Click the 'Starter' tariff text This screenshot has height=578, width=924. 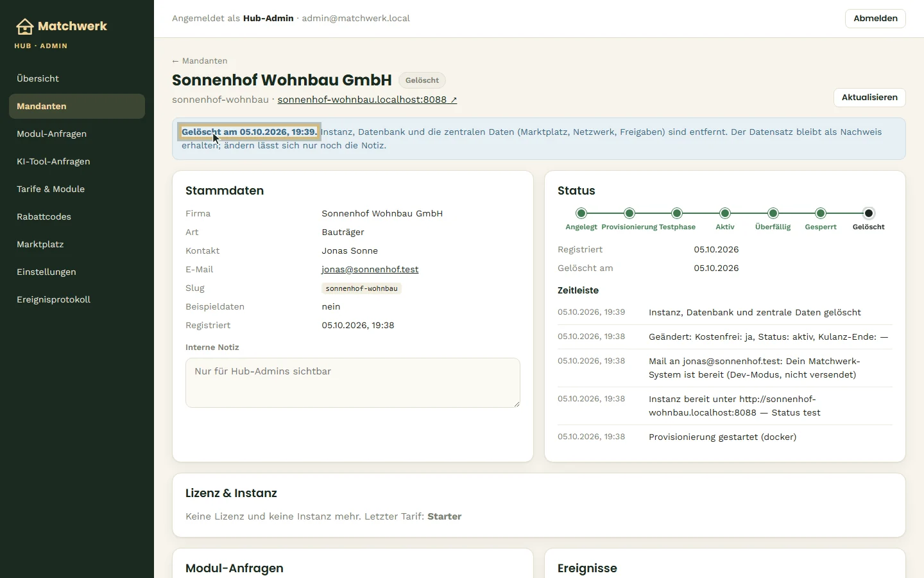445,516
